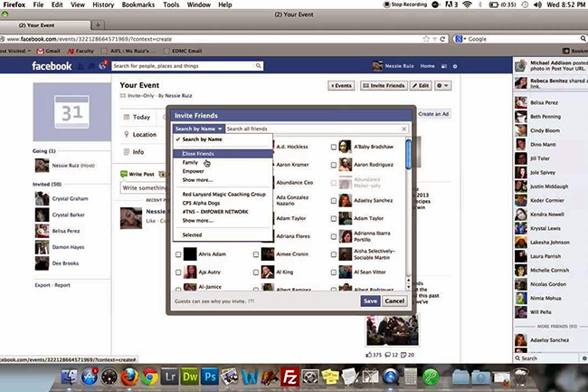Click the Edit event button
588x392 pixels.
pyautogui.click(x=421, y=85)
